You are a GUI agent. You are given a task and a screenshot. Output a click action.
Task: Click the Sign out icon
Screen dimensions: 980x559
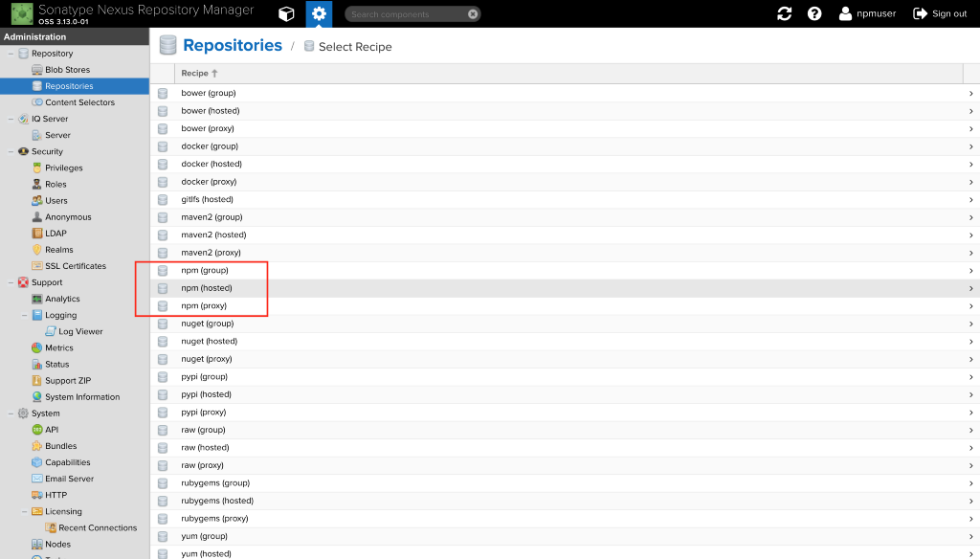click(920, 13)
